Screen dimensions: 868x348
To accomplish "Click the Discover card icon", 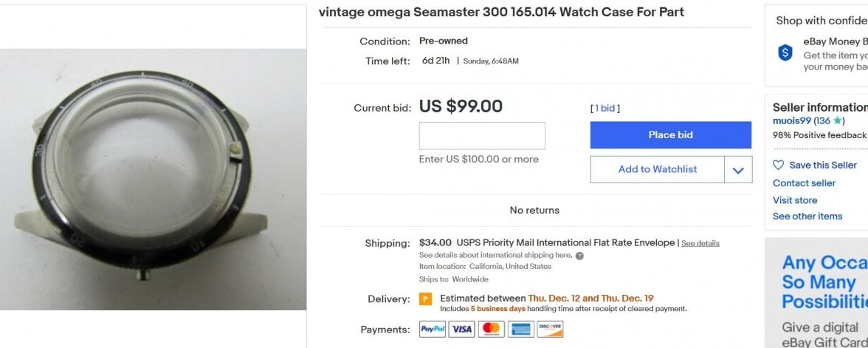I will click(x=550, y=330).
